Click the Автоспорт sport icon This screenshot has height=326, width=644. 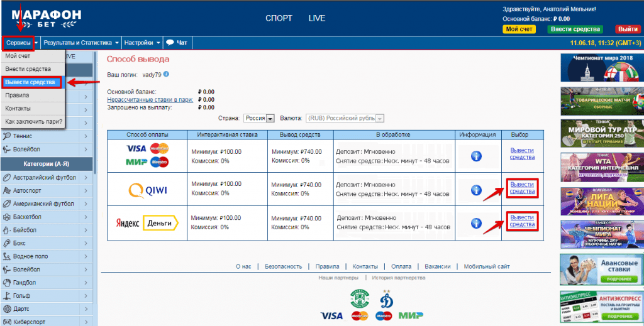click(6, 191)
